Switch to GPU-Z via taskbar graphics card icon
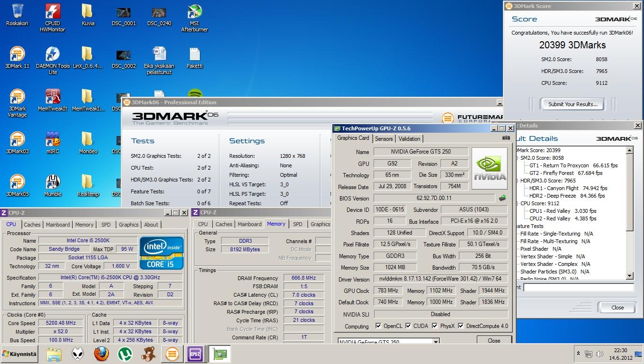The width and height of the screenshot is (644, 364). 219,354
